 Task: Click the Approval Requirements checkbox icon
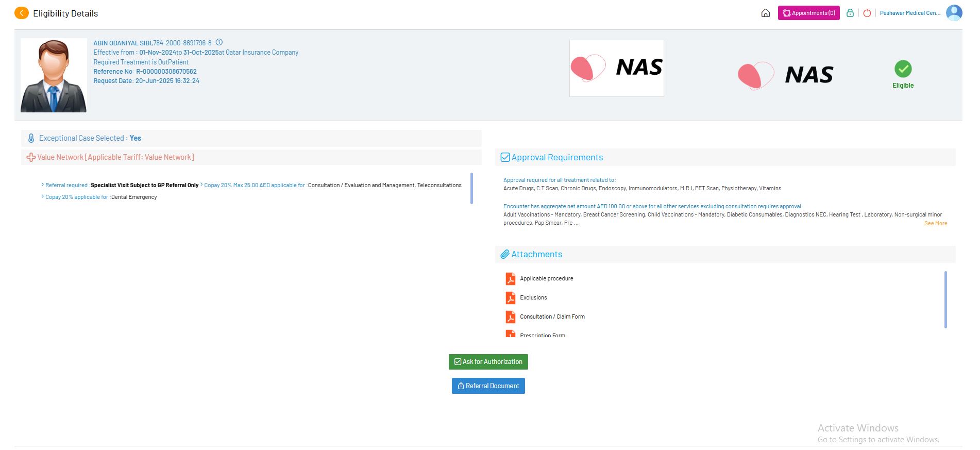[505, 157]
